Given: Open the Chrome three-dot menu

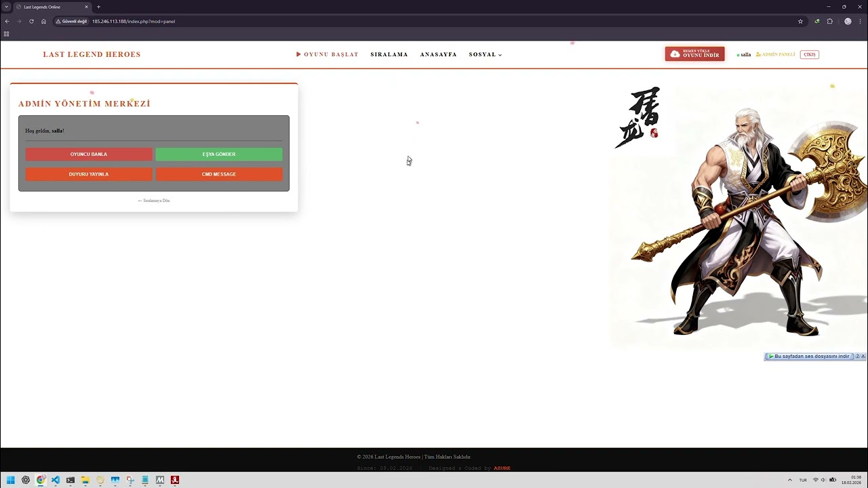Looking at the screenshot, I should click(x=861, y=21).
